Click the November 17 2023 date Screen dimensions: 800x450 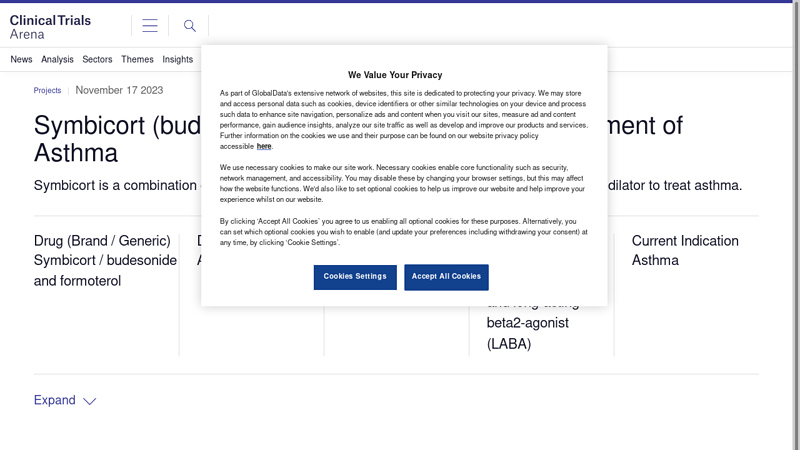point(119,90)
